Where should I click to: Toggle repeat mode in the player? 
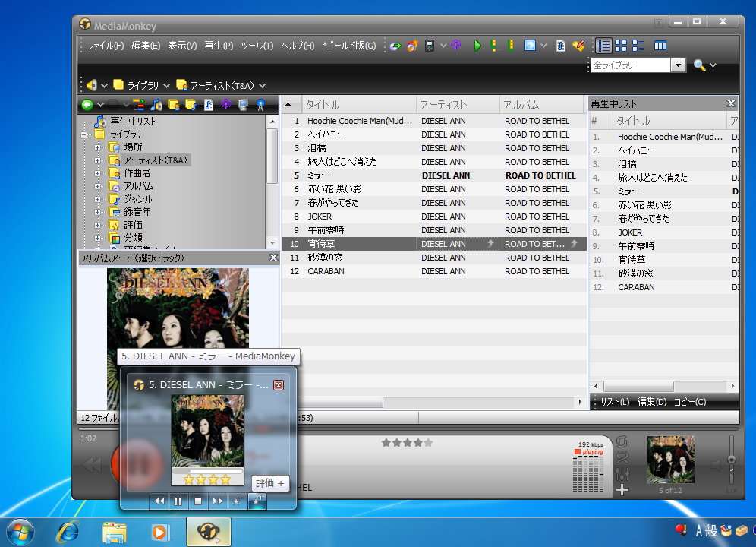[622, 441]
